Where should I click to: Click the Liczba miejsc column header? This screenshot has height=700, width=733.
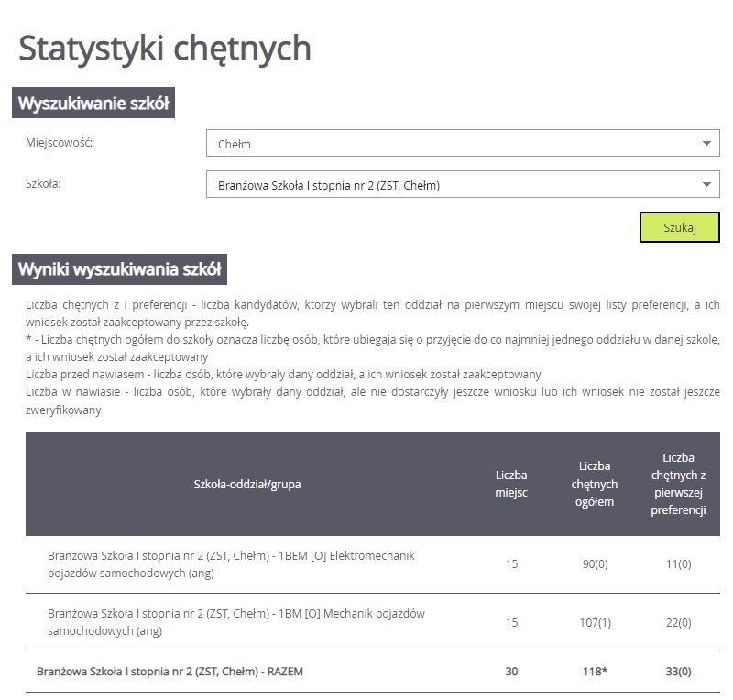(511, 484)
